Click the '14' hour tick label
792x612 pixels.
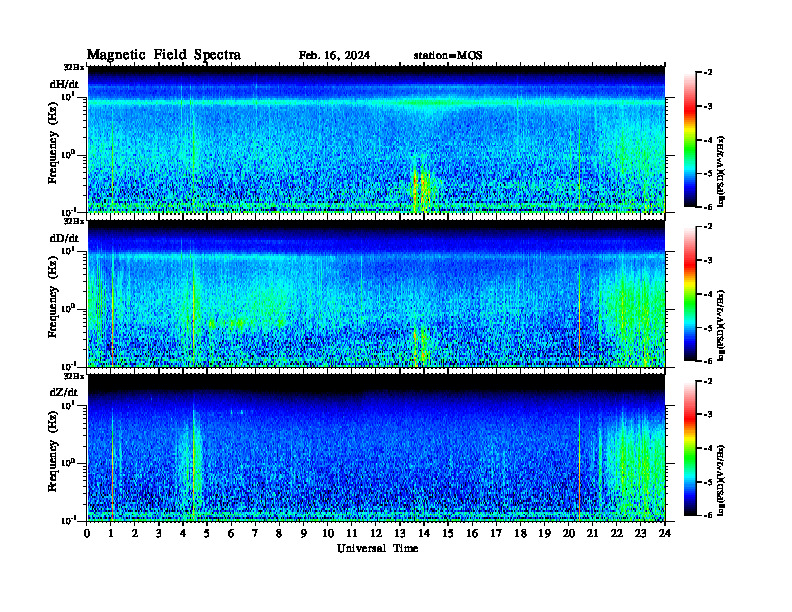pyautogui.click(x=424, y=534)
